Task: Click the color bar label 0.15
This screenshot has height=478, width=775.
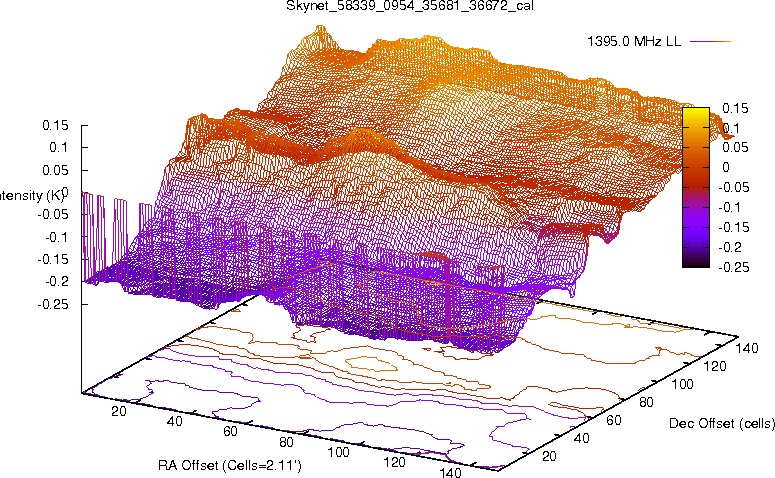Action: pyautogui.click(x=735, y=108)
